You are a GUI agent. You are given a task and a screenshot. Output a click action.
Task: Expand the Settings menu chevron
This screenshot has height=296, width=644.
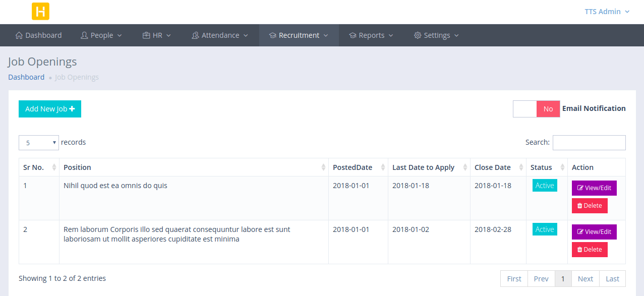(456, 35)
